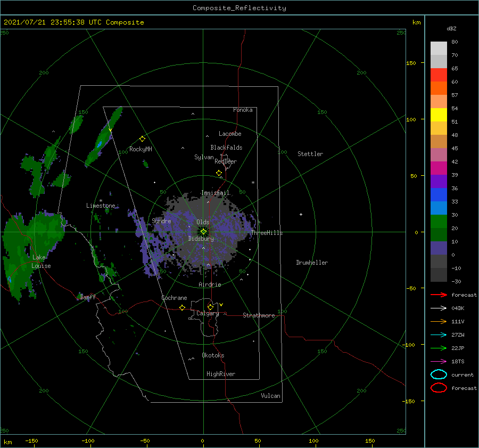Pick the green 20-30 dBZ swatch
Screen dimensions: 479x448
coord(439,222)
